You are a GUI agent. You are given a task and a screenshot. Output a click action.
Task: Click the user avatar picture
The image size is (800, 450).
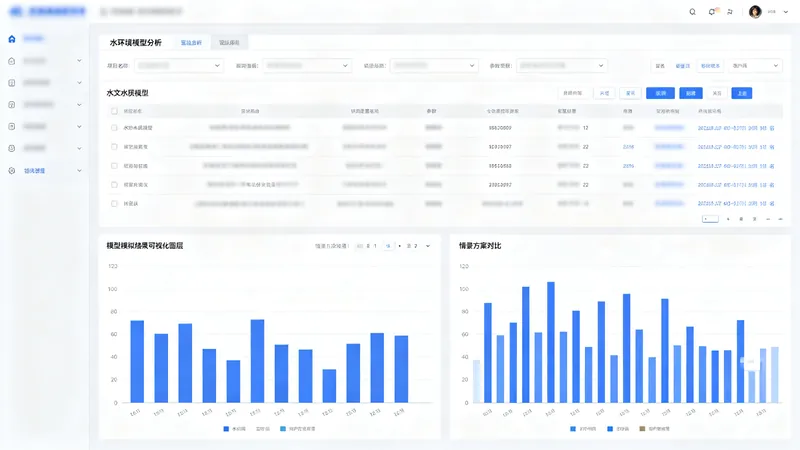pyautogui.click(x=755, y=12)
